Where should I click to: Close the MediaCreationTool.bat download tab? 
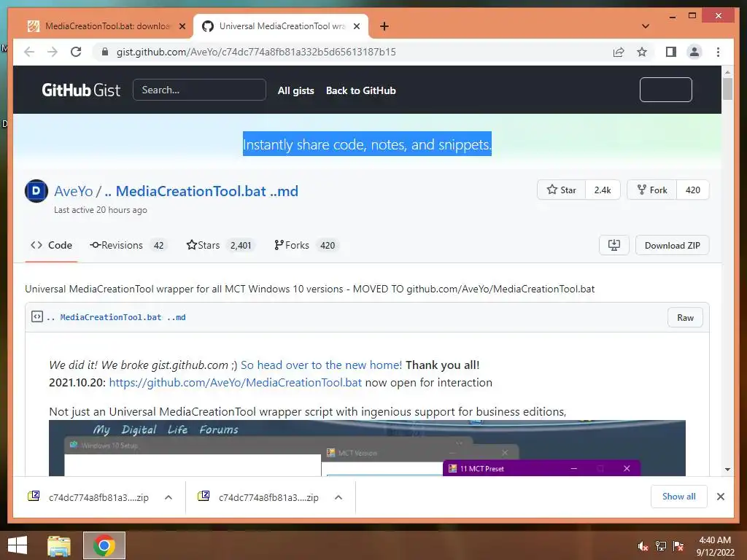pyautogui.click(x=182, y=26)
